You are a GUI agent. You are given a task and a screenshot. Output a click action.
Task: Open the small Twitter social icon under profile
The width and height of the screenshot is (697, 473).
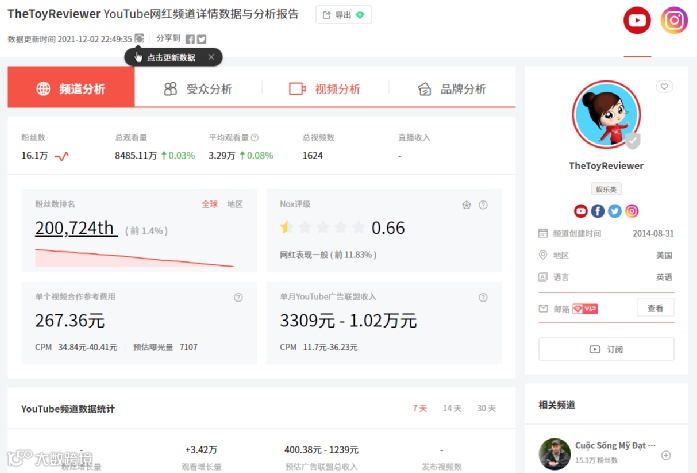click(x=615, y=211)
